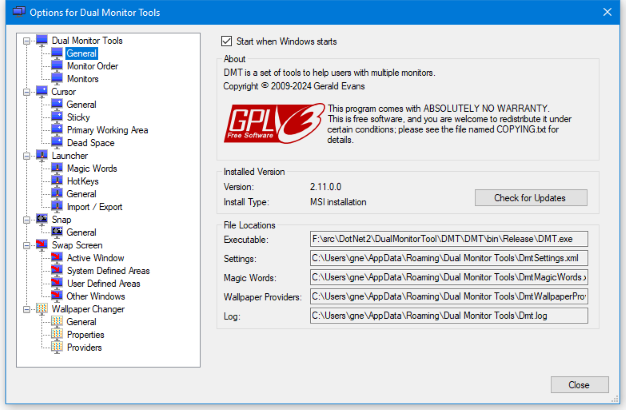Screen dimensions: 626x410
Task: Click the Wallpaper Changer category icon
Action: pyautogui.click(x=42, y=309)
